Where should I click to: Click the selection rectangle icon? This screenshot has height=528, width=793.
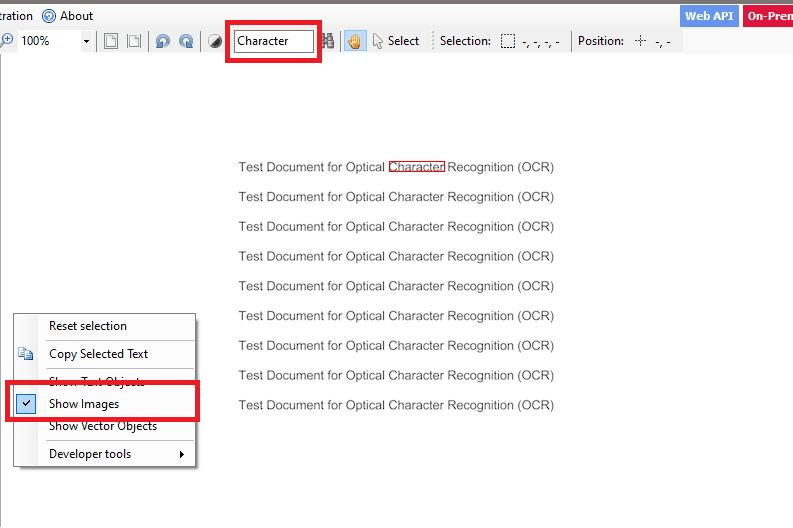tap(508, 41)
